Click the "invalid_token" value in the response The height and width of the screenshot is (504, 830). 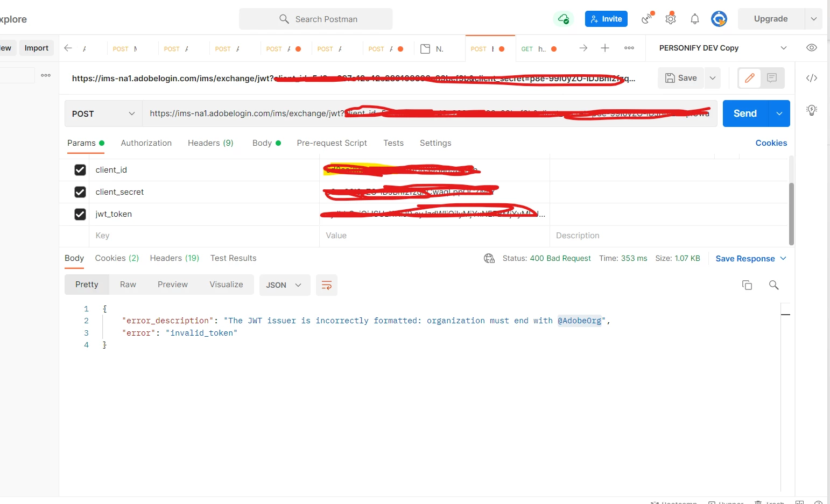(x=201, y=333)
